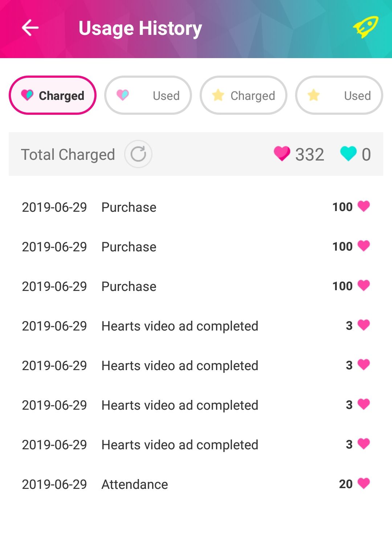Tap heart icon on last video ad row

click(x=364, y=444)
